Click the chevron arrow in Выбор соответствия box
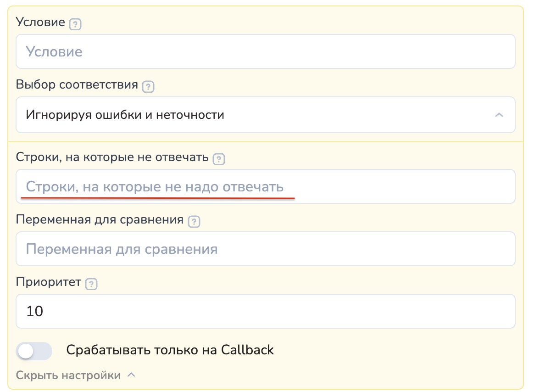 [x=499, y=115]
